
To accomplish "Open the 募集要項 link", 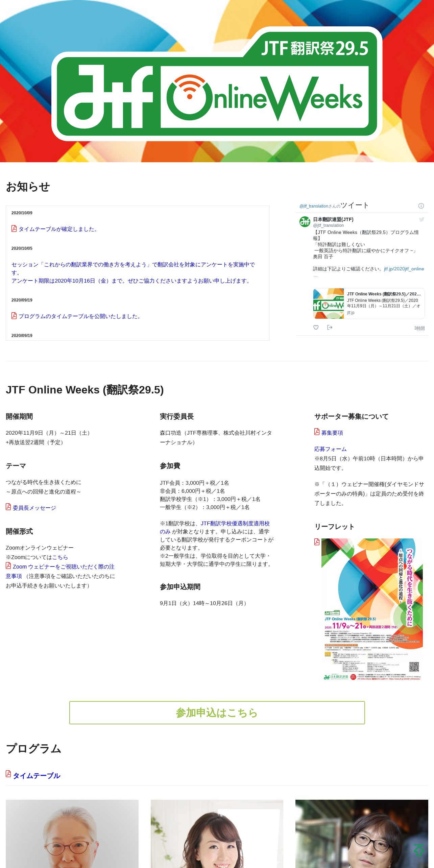I will [x=332, y=433].
